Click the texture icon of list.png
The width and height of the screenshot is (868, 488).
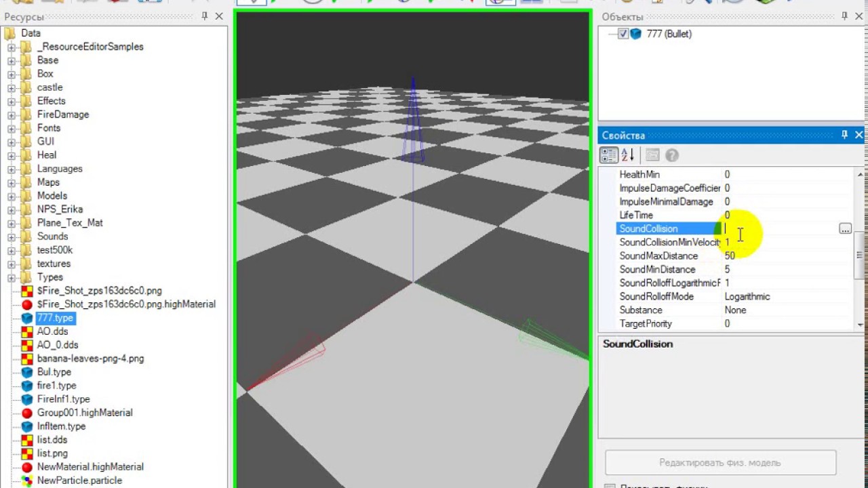[x=27, y=453]
